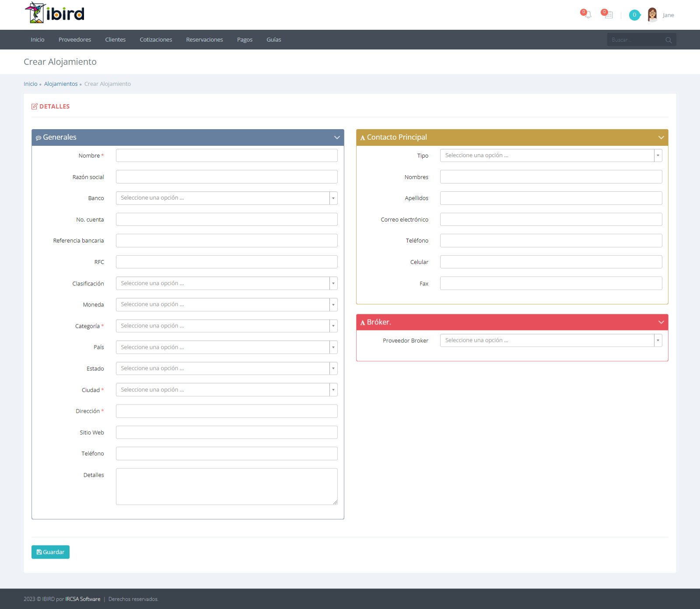The image size is (700, 609).
Task: Click the RFC input field
Action: [227, 262]
